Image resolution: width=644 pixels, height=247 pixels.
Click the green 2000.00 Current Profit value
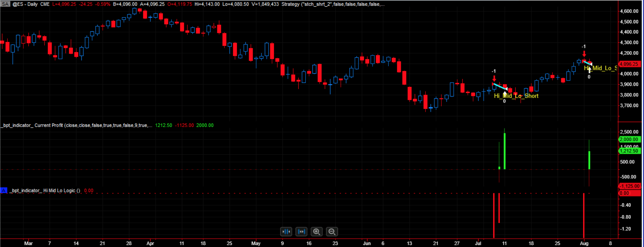coord(205,125)
